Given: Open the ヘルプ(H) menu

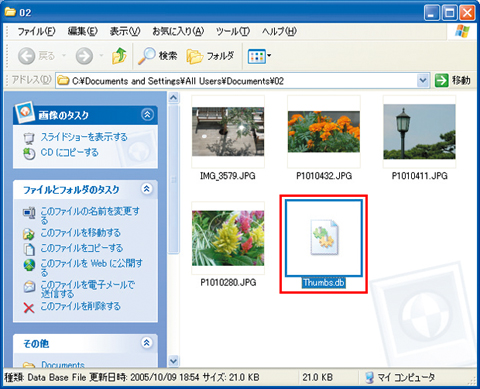Looking at the screenshot, I should point(279,32).
